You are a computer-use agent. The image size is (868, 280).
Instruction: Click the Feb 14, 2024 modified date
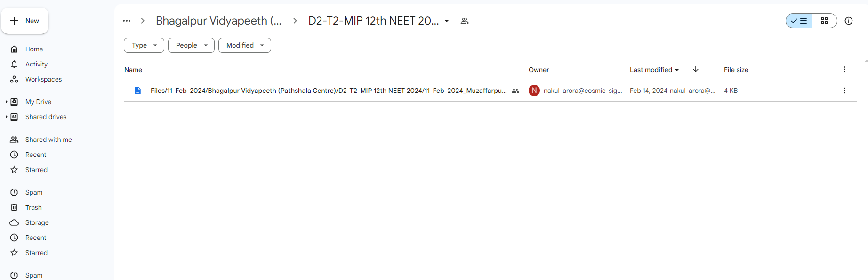(649, 91)
